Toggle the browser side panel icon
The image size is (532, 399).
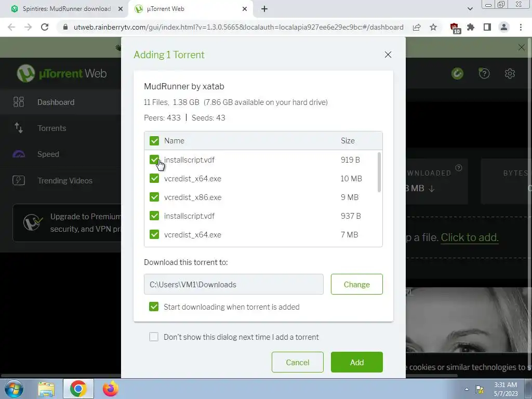[487, 27]
